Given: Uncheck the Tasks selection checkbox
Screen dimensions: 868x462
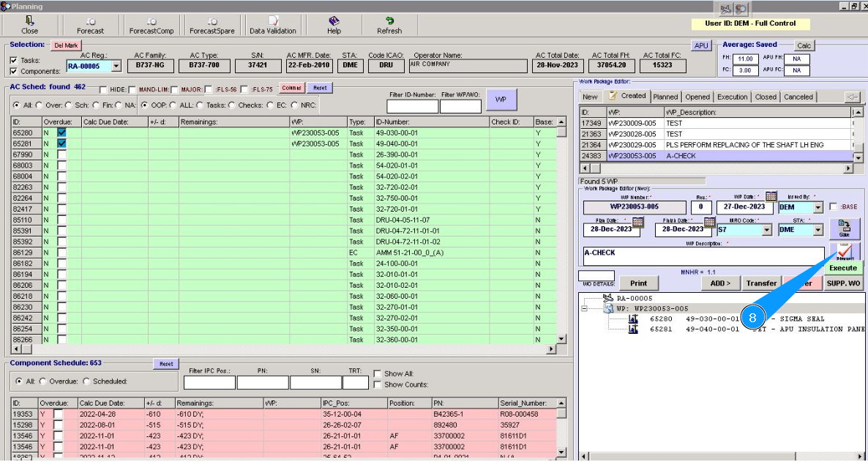Looking at the screenshot, I should coord(14,60).
